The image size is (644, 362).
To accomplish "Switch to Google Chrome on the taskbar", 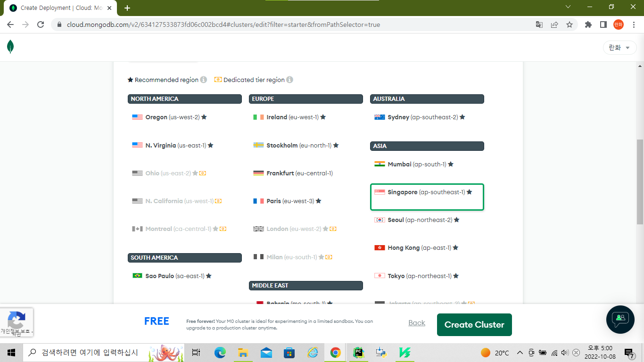I will [335, 352].
